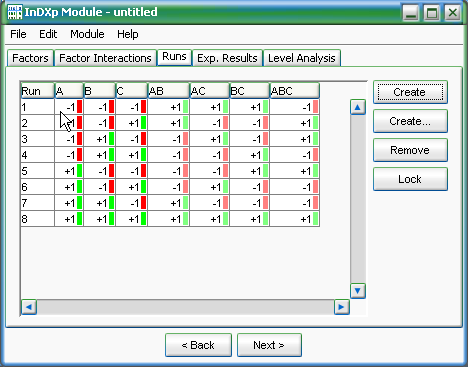Select run number 5 cell
The width and height of the screenshot is (468, 367).
(x=37, y=171)
